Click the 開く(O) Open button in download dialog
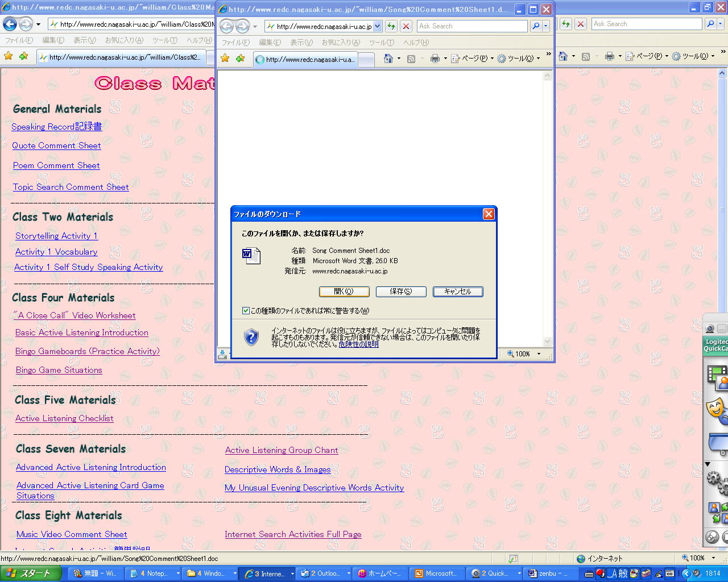The width and height of the screenshot is (728, 582). (344, 292)
